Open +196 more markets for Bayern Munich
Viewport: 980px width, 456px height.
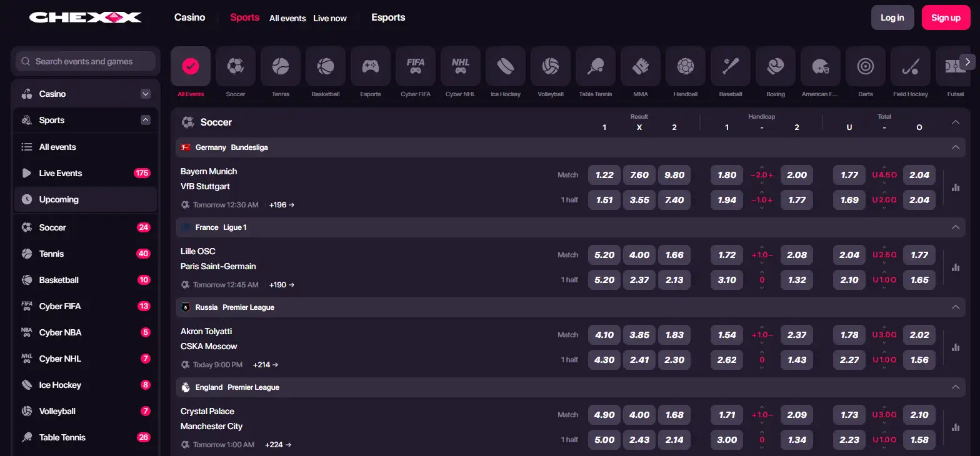[282, 205]
